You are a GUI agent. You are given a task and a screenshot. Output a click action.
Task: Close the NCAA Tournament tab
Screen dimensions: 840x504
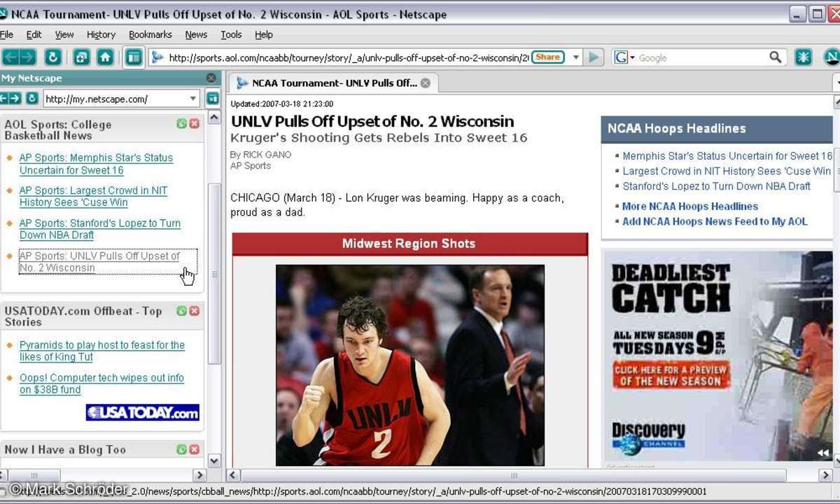[x=425, y=83]
